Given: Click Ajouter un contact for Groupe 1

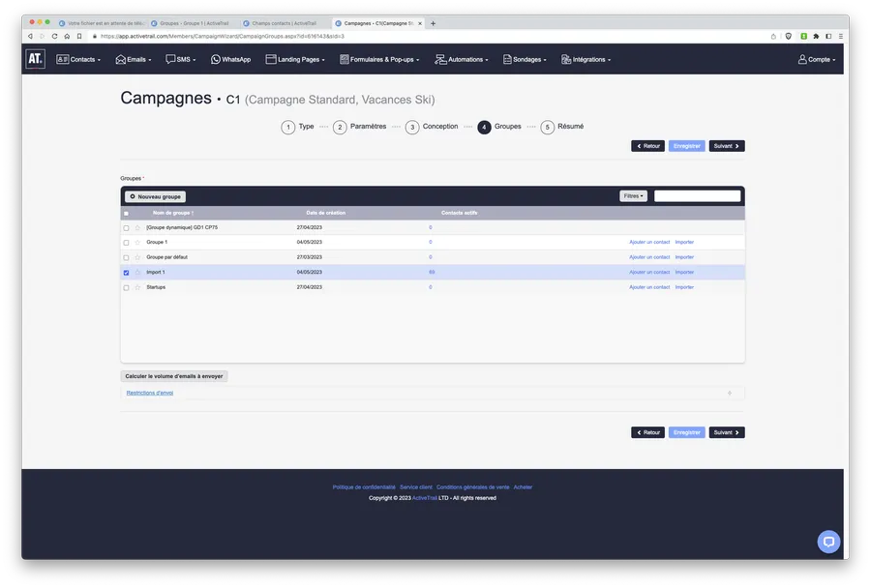Looking at the screenshot, I should (x=649, y=242).
